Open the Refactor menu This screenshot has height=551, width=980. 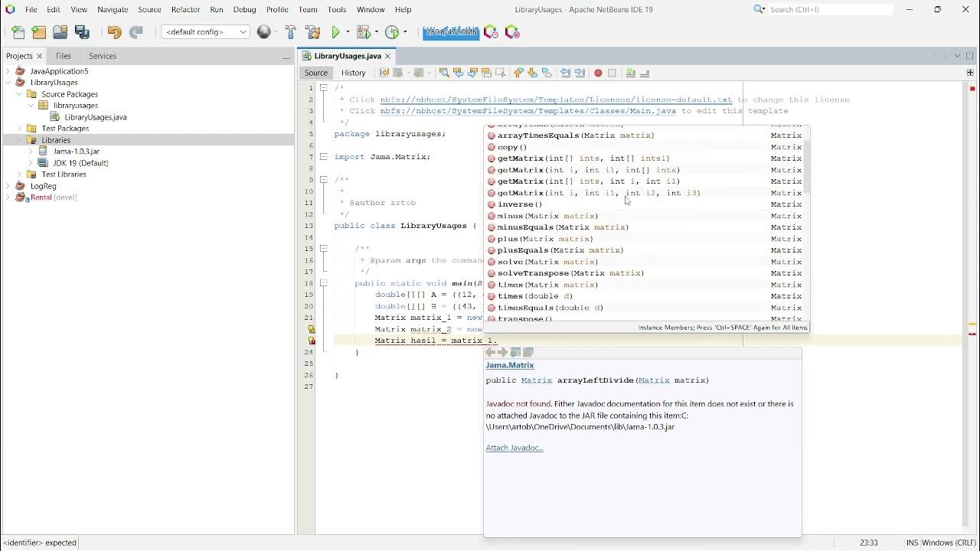tap(185, 9)
